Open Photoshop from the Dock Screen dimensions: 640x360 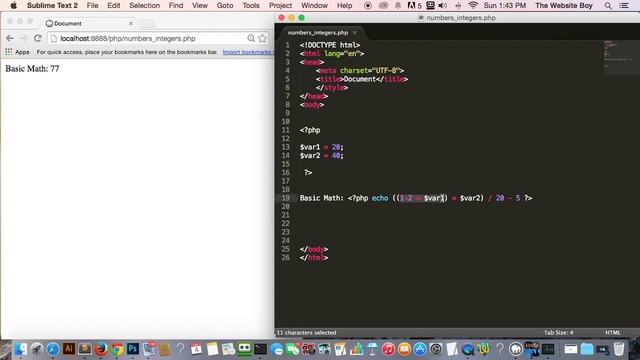[x=133, y=349]
